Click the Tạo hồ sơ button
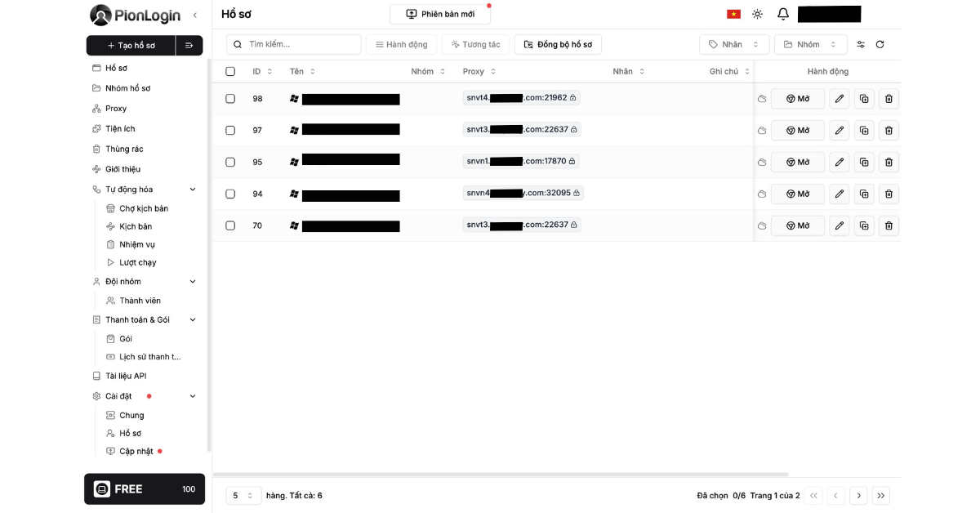Viewport: 980px width, 513px height. [x=131, y=46]
